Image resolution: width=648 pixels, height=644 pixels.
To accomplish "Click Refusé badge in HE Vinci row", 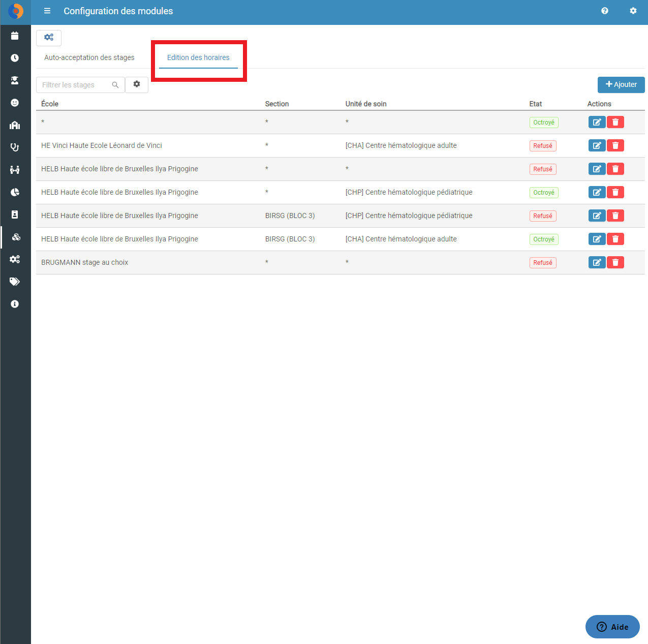I will coord(543,146).
